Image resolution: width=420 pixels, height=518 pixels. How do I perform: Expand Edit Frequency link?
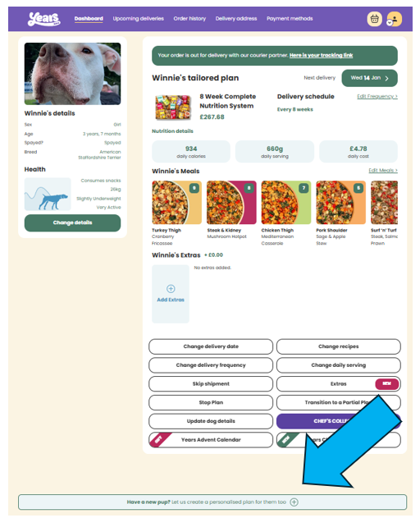pyautogui.click(x=377, y=97)
